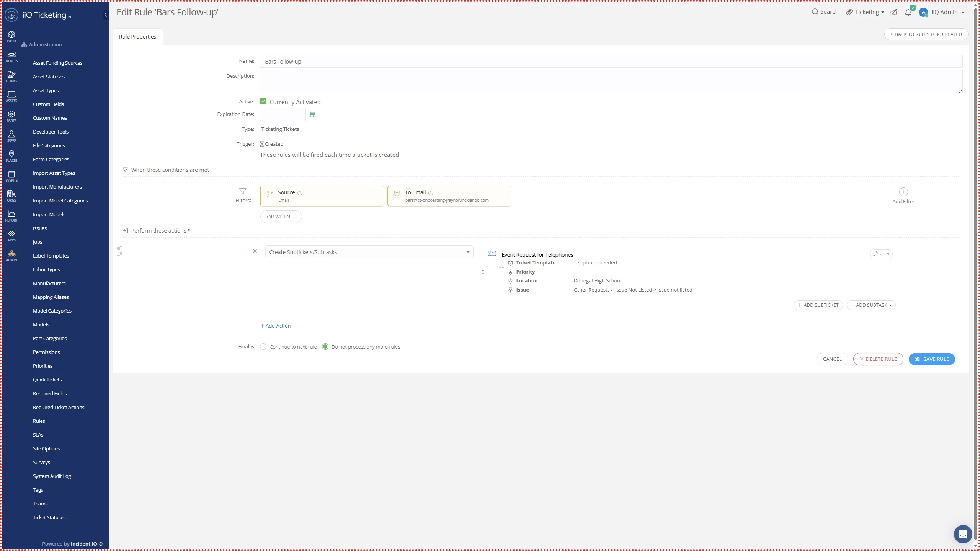Remove the Create Subtickets action red X
Image resolution: width=980 pixels, height=551 pixels.
coord(255,251)
